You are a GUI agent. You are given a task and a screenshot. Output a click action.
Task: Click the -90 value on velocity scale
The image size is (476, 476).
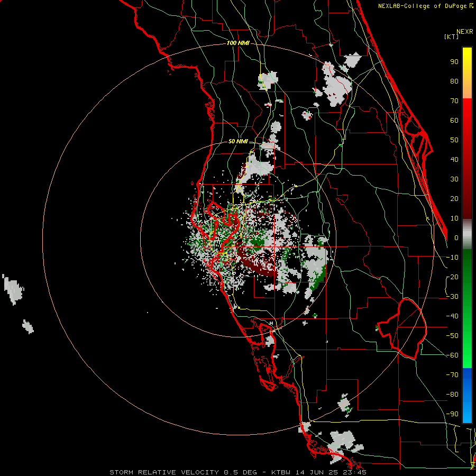point(452,414)
